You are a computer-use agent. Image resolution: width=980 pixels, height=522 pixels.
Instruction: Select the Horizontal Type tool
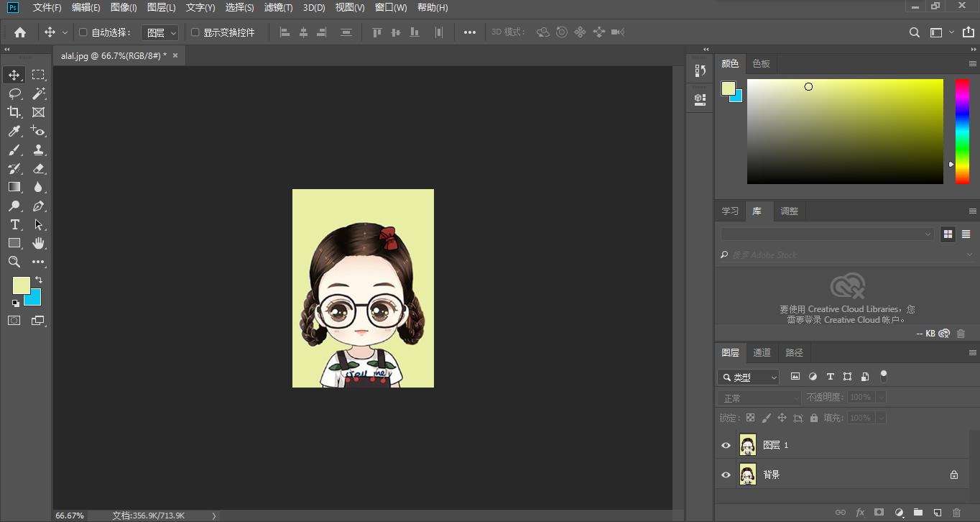point(14,224)
